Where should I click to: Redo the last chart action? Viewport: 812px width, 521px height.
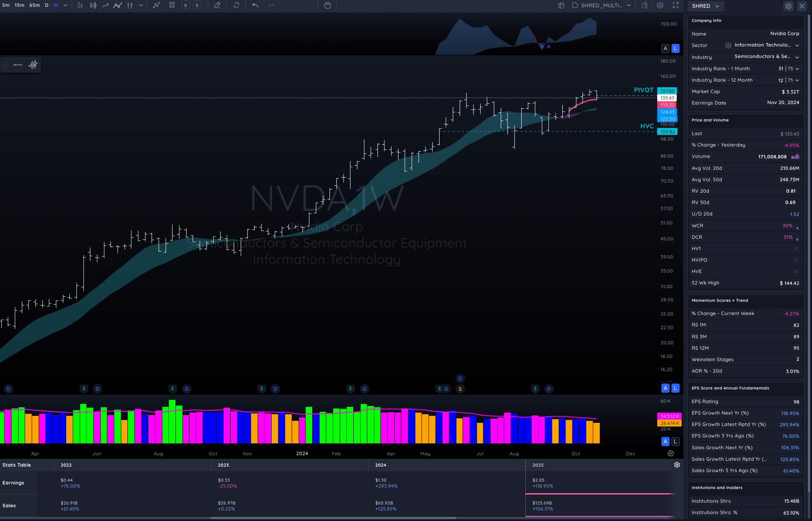click(x=271, y=5)
